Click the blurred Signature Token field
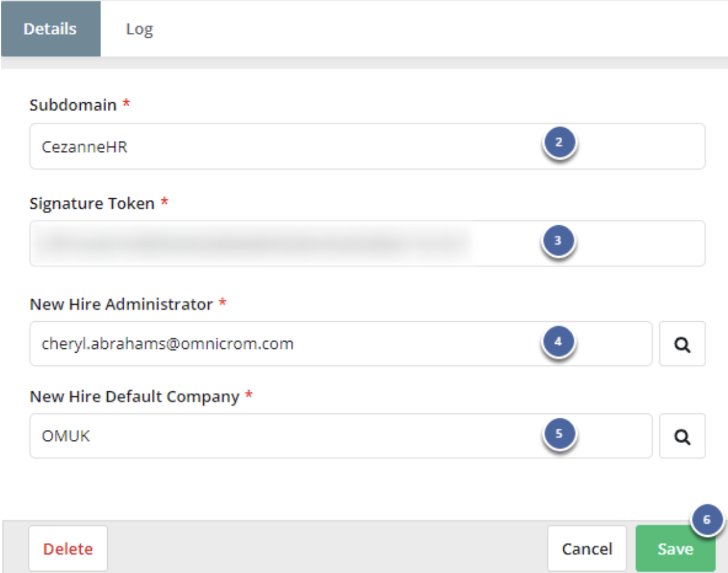Screen dimensions: 728x573 [252, 243]
